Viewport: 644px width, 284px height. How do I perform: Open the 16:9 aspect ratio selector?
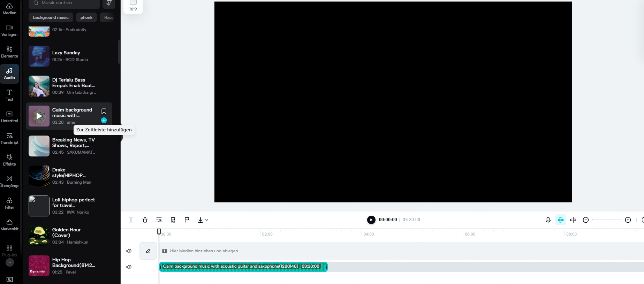[x=133, y=6]
